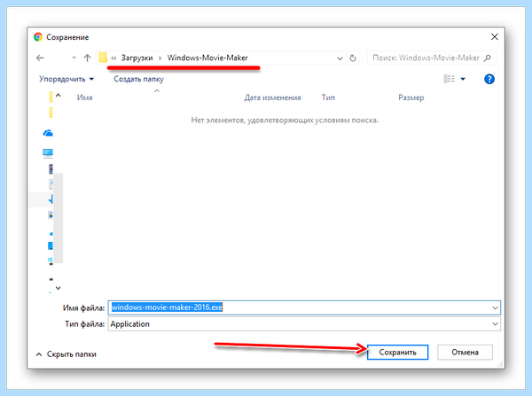Open the file name dropdown arrow
The width and height of the screenshot is (532, 396).
495,307
